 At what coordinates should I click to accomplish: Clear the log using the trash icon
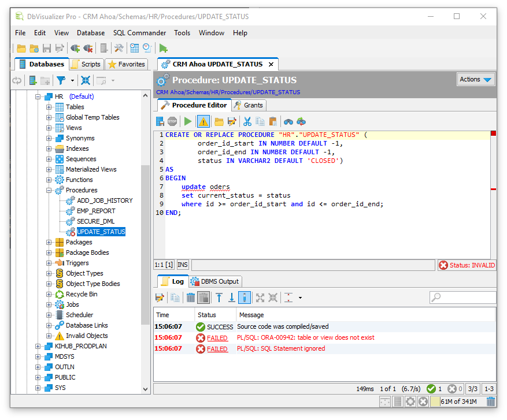click(191, 297)
